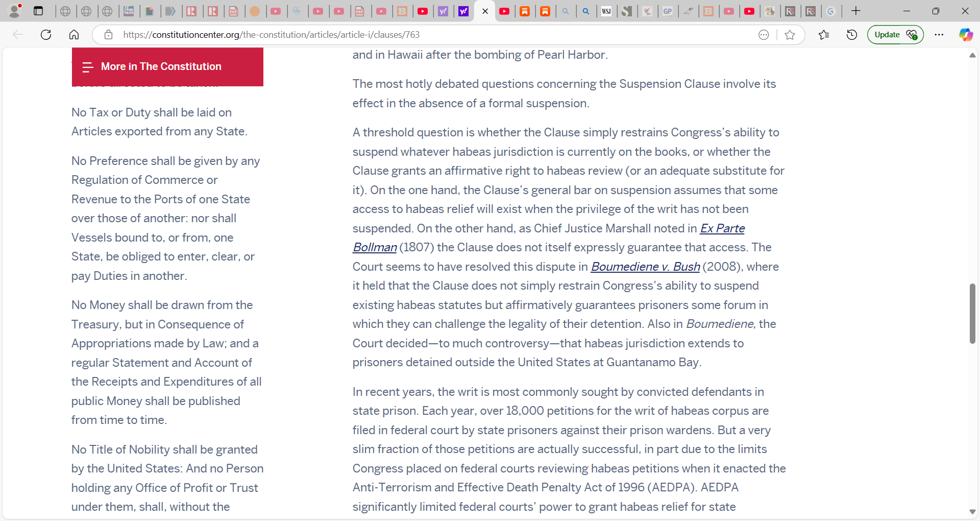
Task: Click the scrollbar up arrow
Action: (x=972, y=55)
